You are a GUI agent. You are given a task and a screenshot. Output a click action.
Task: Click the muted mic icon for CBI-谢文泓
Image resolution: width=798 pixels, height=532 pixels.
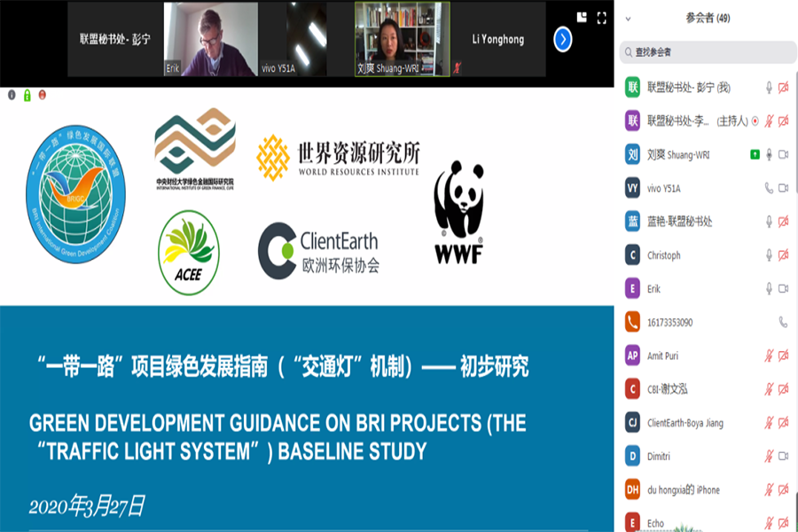point(769,389)
